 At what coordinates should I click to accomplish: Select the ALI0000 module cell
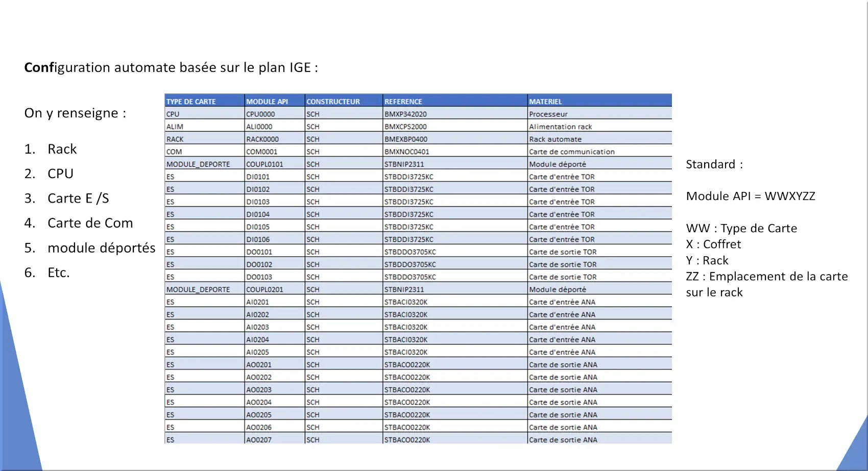point(275,126)
